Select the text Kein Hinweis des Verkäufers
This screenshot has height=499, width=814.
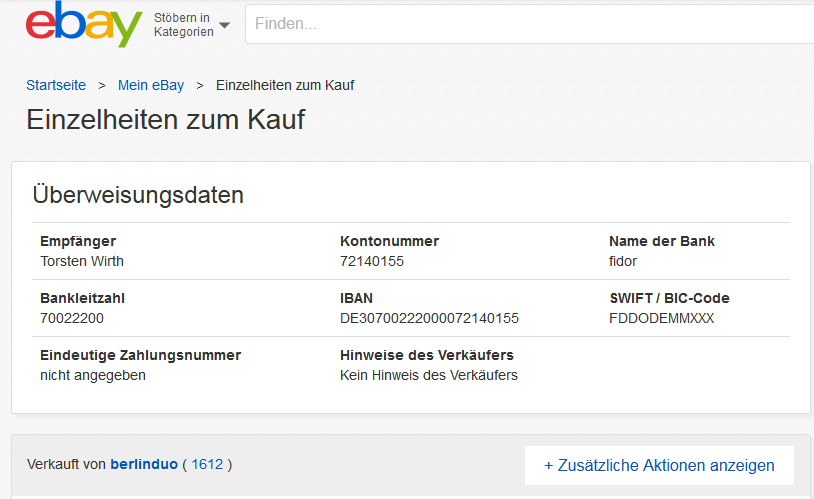click(x=429, y=375)
